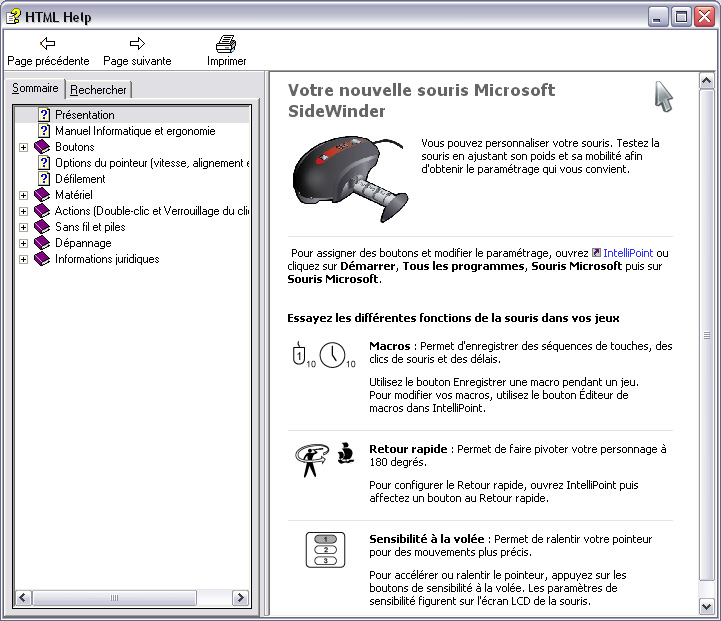721x621 pixels.
Task: Open Manuel Informatique et ergonomie topic
Action: pos(135,131)
